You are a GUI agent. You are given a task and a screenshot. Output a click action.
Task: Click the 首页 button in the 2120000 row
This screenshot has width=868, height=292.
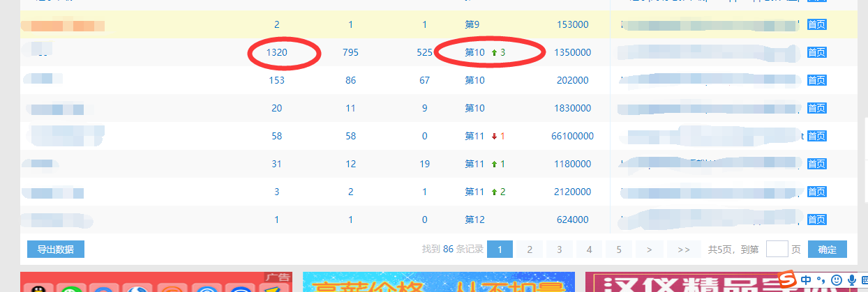817,192
